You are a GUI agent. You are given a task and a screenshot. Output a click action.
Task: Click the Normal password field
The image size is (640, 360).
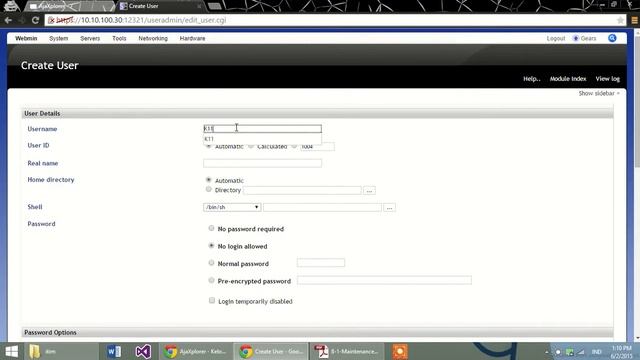click(x=321, y=263)
